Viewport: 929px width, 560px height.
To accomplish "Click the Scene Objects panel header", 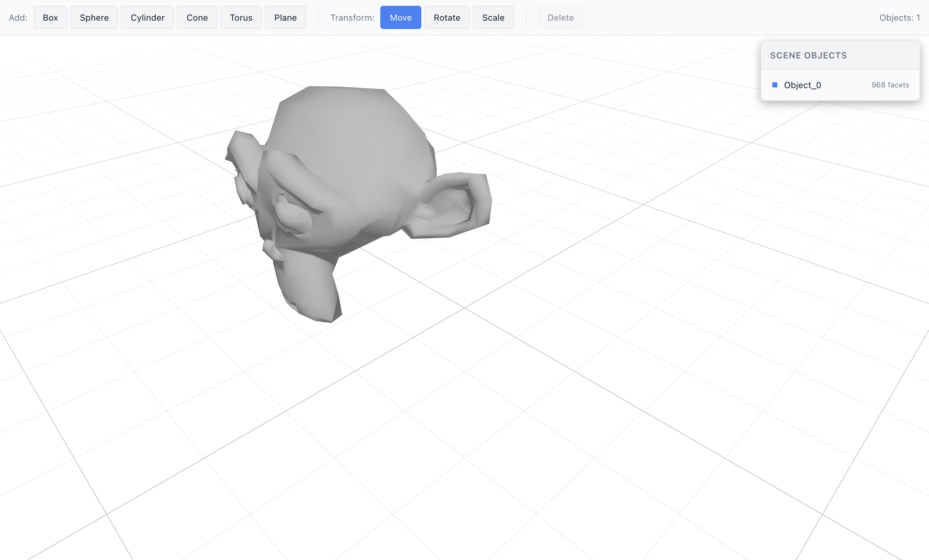I will coord(809,55).
